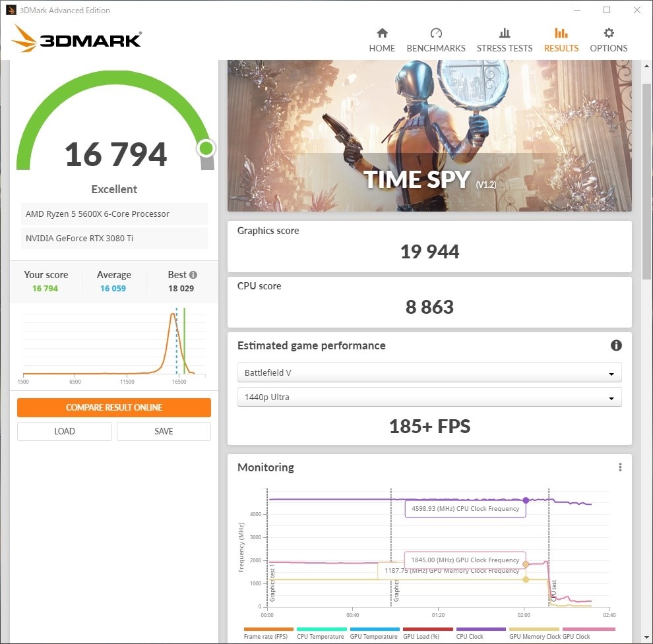Click the Average score 16 059

(113, 288)
